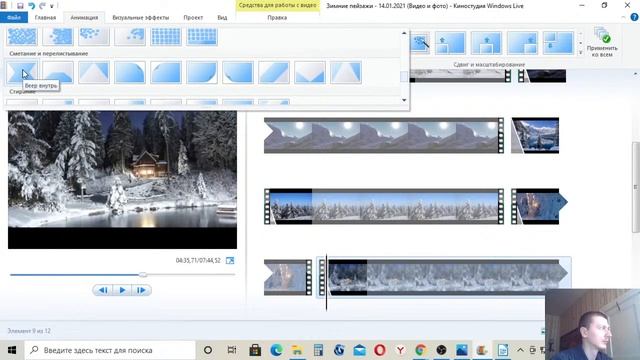The width and height of the screenshot is (640, 360).
Task: Choose the automatic pan and zoom (magic wand)
Action: [420, 42]
